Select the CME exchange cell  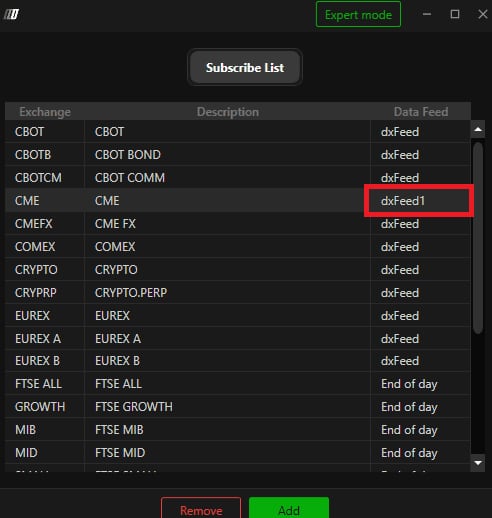[45, 201]
